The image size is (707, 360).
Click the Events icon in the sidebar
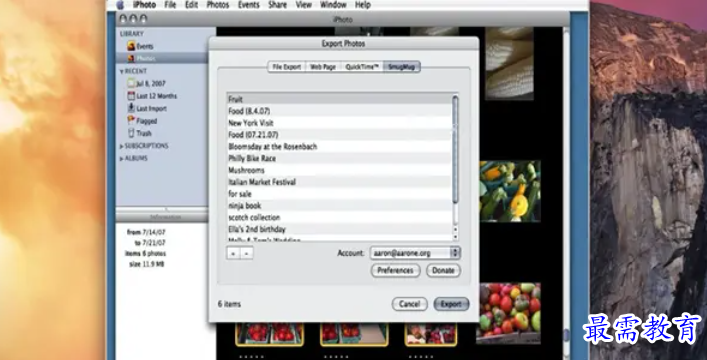pyautogui.click(x=131, y=46)
